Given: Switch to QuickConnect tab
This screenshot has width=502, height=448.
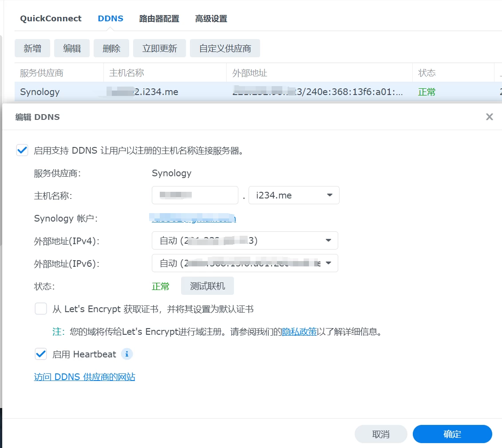Looking at the screenshot, I should coord(51,19).
